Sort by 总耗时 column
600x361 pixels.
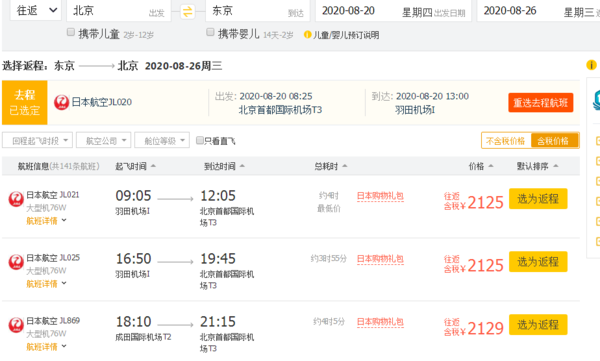tap(331, 166)
